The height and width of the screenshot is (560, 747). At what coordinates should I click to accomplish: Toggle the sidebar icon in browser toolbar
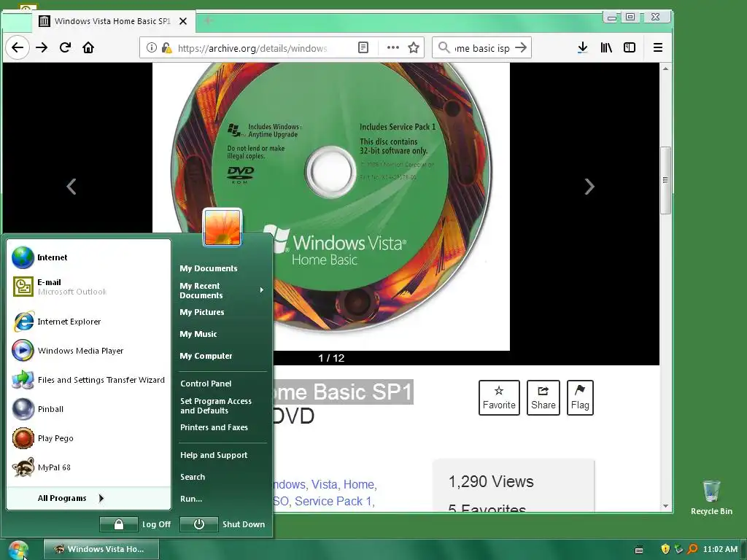pyautogui.click(x=630, y=47)
